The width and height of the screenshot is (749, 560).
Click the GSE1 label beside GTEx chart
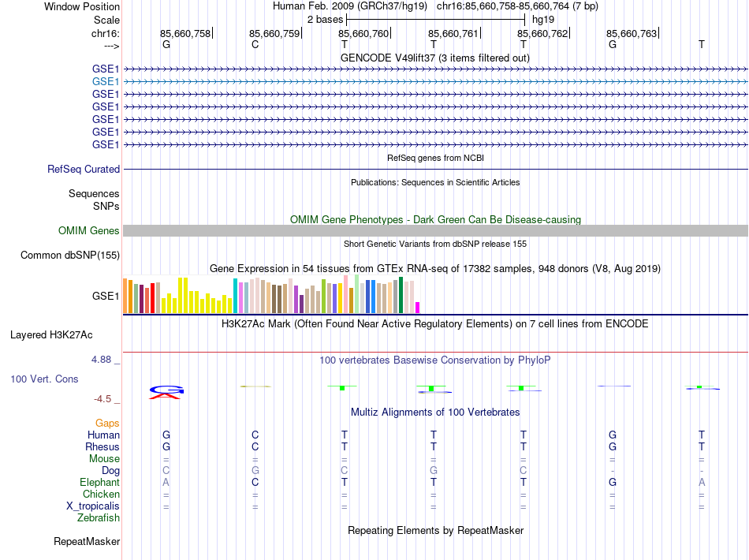coord(106,297)
